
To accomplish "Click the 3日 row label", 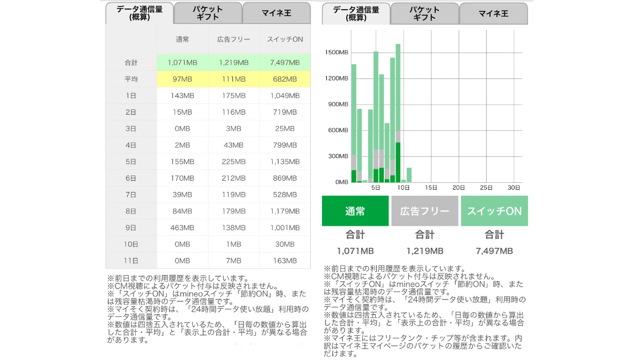I will click(131, 129).
